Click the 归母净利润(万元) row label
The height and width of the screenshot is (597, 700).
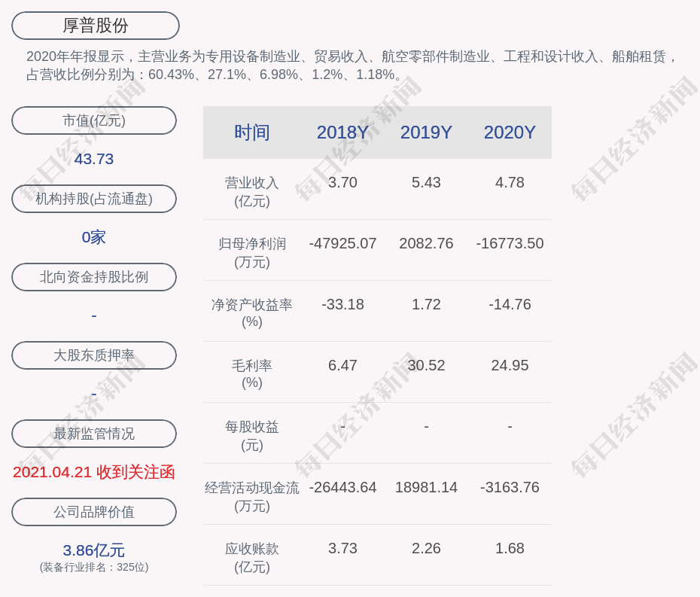point(252,253)
